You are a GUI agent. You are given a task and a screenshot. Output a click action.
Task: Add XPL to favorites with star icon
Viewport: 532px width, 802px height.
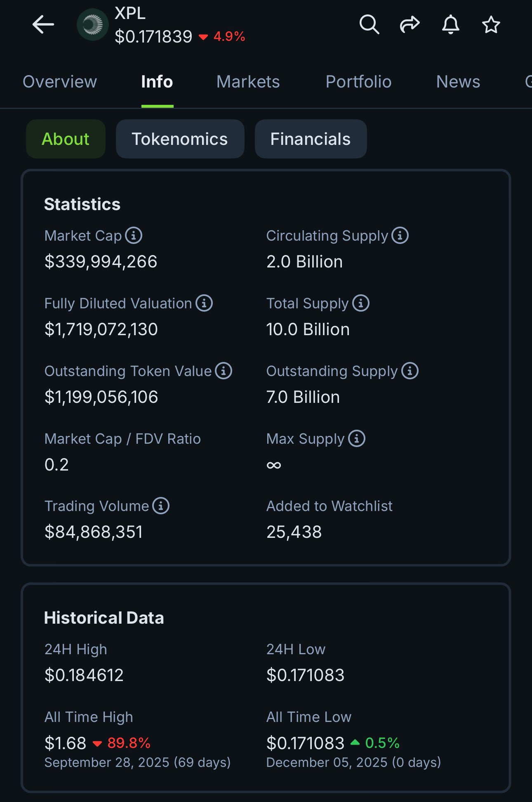click(491, 25)
